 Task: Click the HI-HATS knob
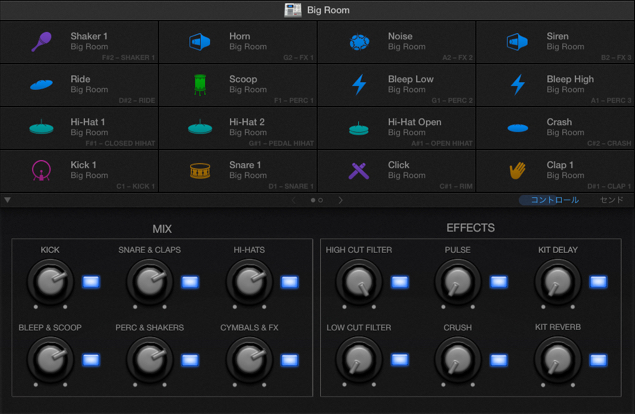249,282
